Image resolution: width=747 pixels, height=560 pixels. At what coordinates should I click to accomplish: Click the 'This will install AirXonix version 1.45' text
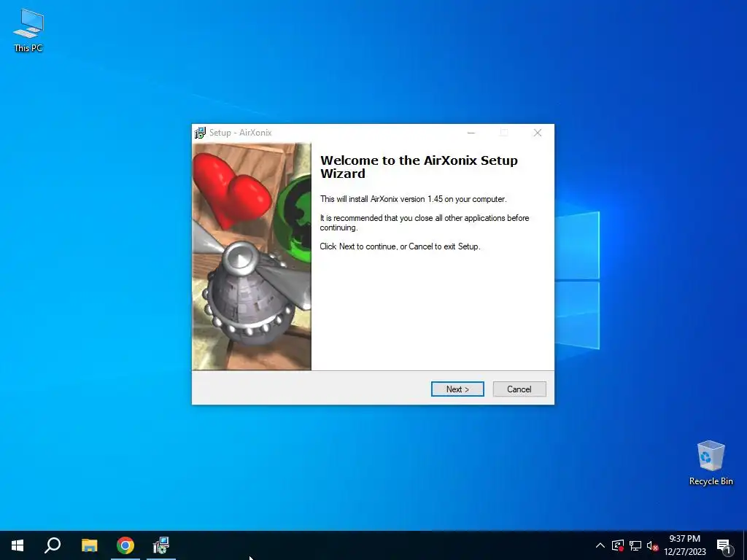pyautogui.click(x=413, y=199)
